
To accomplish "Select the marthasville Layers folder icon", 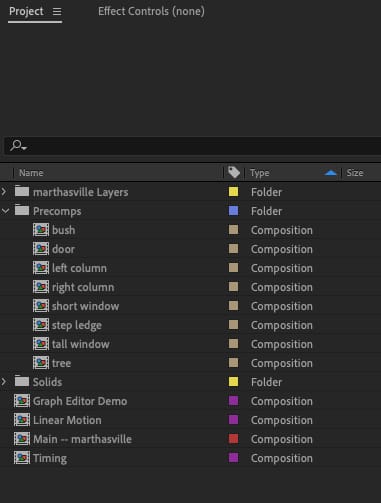I will tap(22, 191).
